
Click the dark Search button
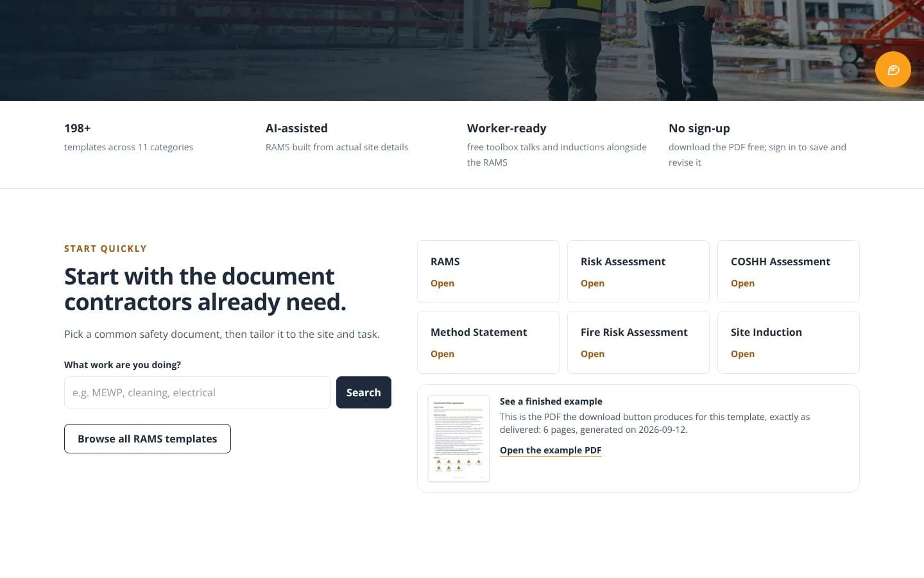[364, 392]
